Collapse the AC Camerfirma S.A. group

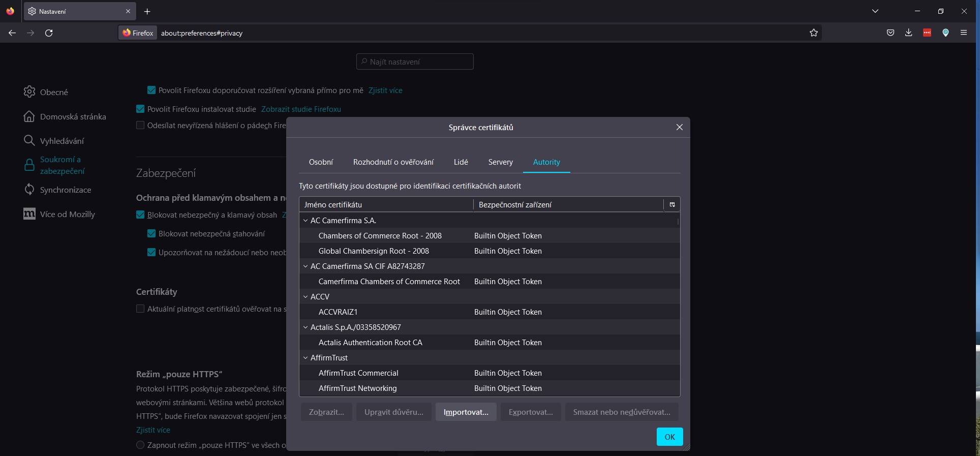(305, 221)
